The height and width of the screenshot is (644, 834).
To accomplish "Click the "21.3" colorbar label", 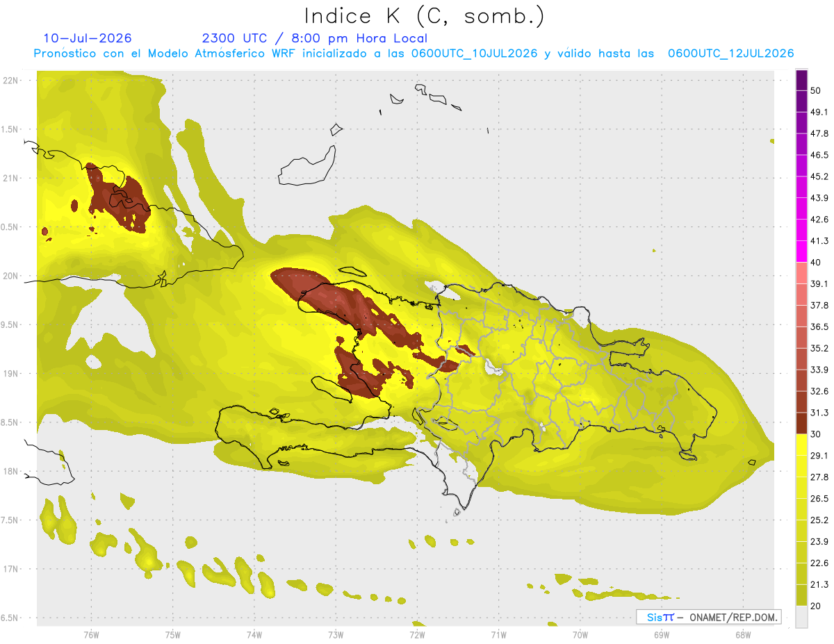I will coord(819,584).
